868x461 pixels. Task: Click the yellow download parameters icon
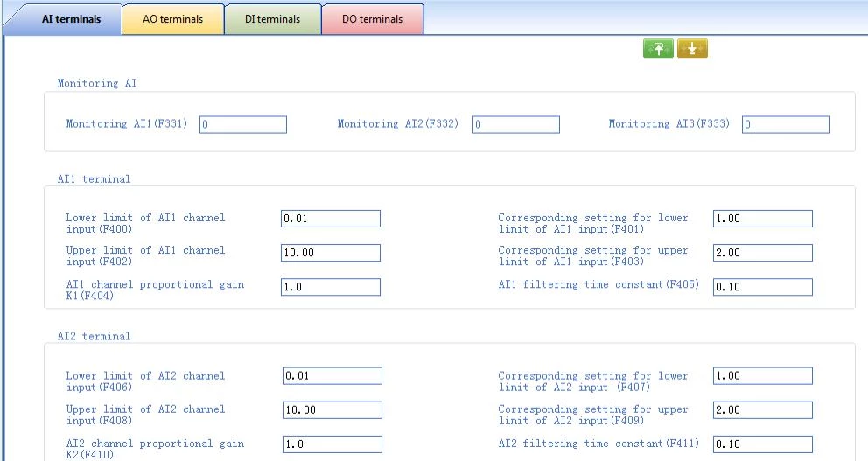tap(692, 50)
